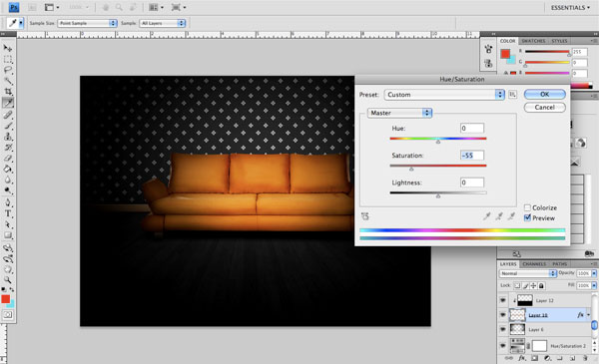Open the layer Opacity slider arrow
Image resolution: width=599 pixels, height=364 pixels.
[594, 273]
